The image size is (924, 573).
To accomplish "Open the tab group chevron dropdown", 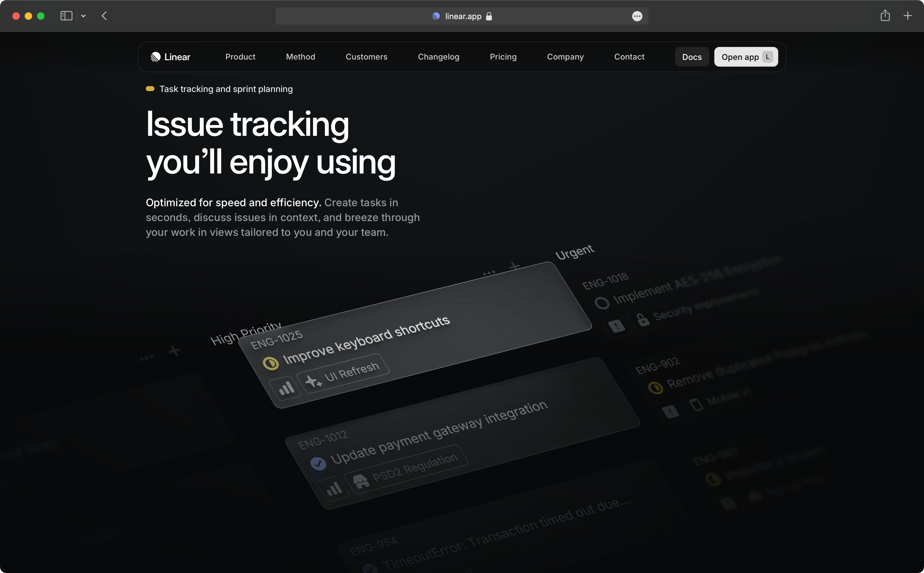I will tap(84, 16).
